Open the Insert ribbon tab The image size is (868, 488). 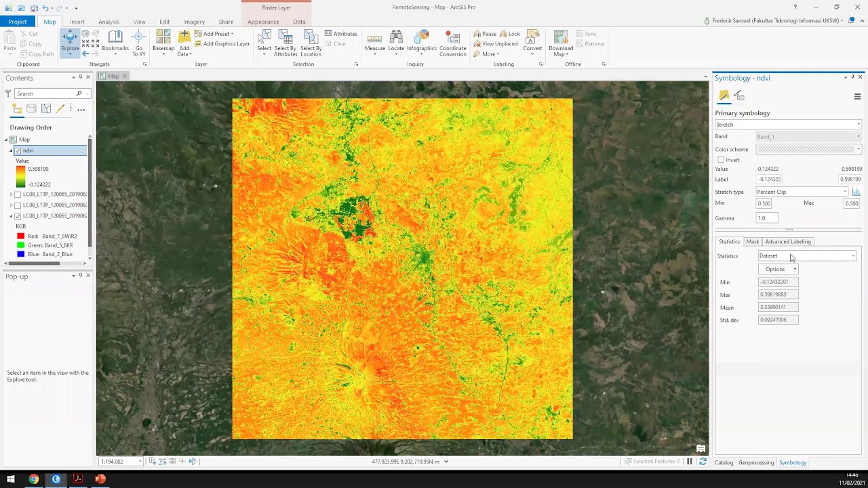77,22
